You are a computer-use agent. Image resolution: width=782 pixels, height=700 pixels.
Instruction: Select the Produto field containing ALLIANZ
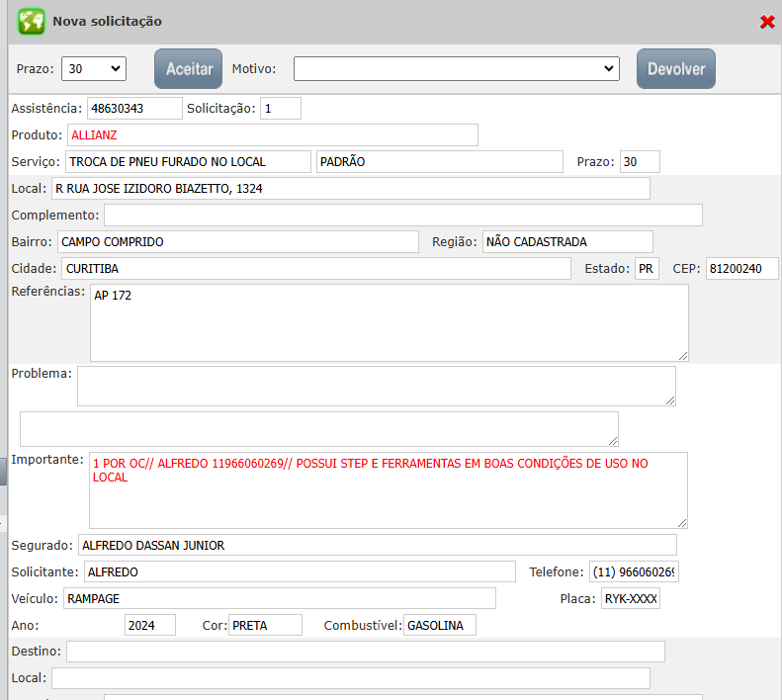click(x=272, y=134)
